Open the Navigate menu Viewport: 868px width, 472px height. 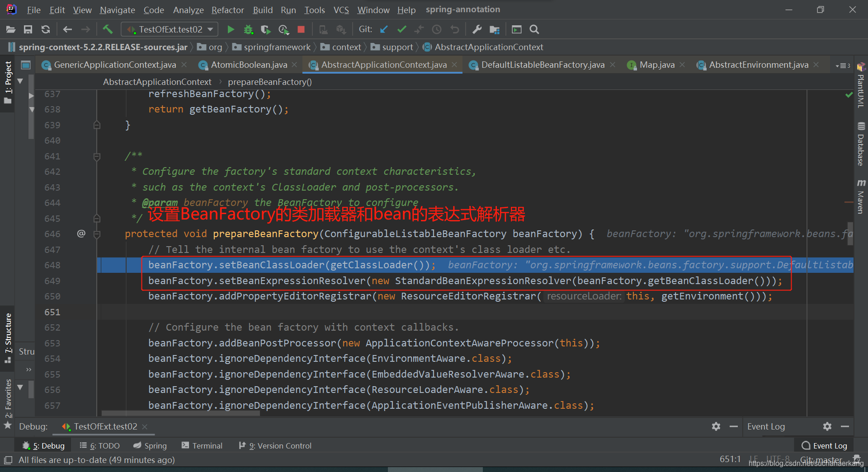[117, 10]
